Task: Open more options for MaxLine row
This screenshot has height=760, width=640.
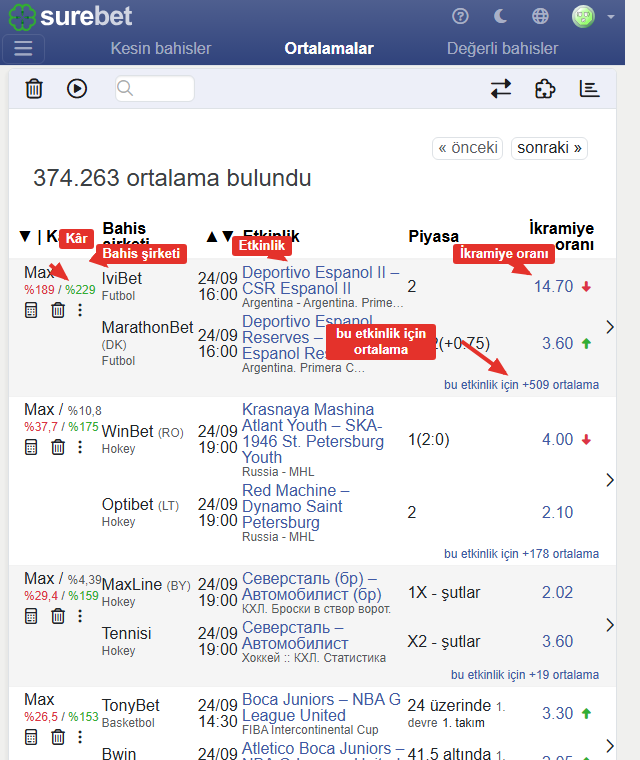Action: pyautogui.click(x=80, y=616)
